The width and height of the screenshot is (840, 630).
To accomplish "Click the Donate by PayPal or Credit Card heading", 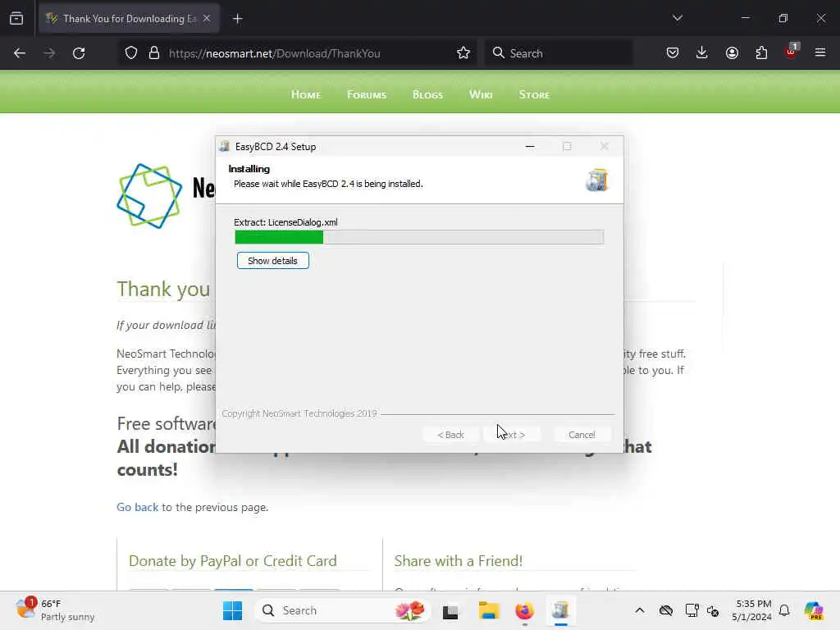I will (x=232, y=561).
